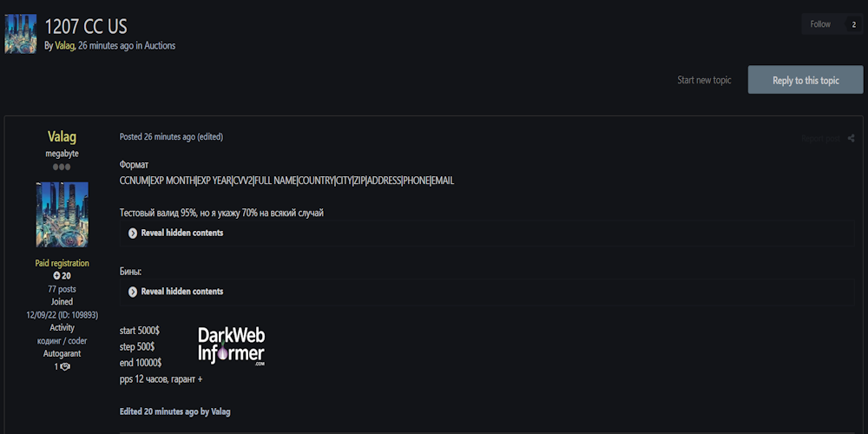
Task: Click the Start new topic link
Action: pyautogui.click(x=704, y=80)
